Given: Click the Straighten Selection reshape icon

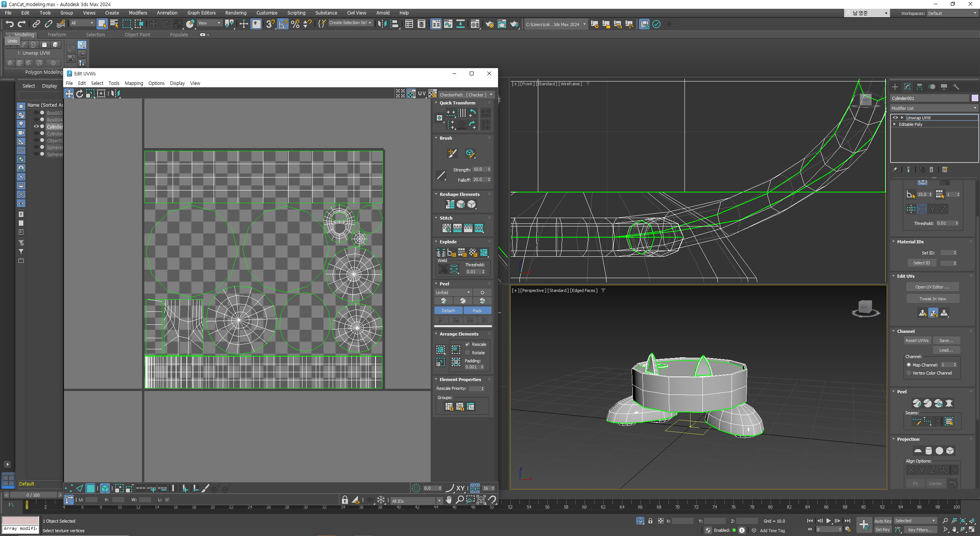Looking at the screenshot, I should click(x=450, y=204).
